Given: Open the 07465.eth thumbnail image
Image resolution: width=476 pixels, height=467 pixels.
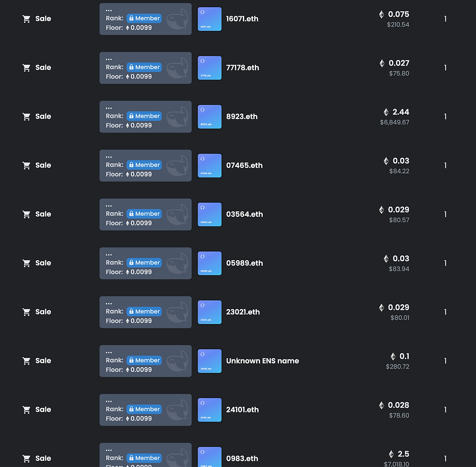Looking at the screenshot, I should click(209, 165).
